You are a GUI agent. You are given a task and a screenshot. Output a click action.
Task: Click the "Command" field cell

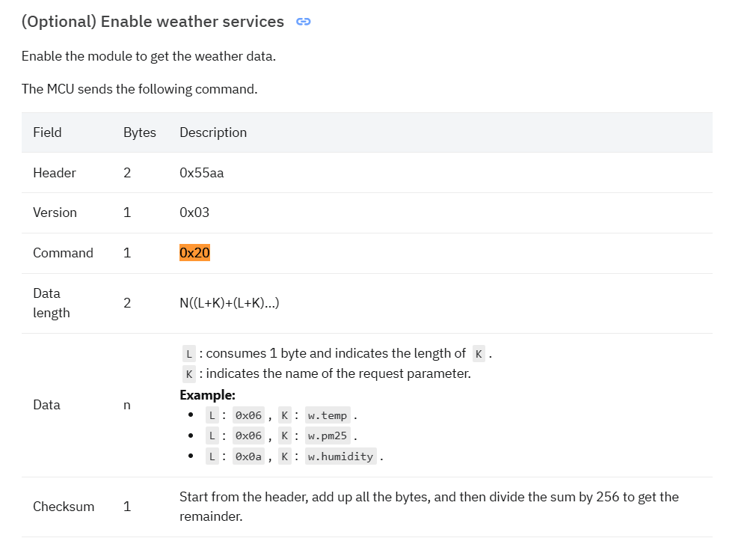(x=63, y=253)
